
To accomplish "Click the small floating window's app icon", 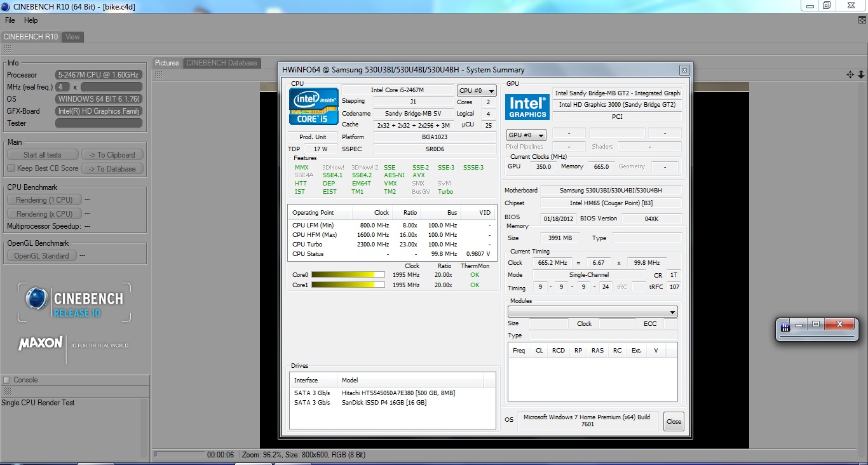I will (785, 326).
